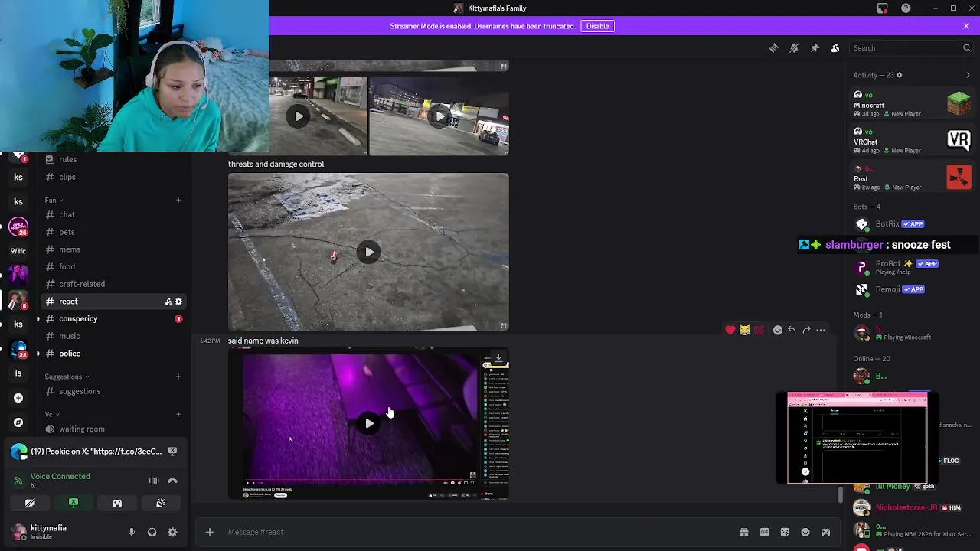The image size is (980, 551).
Task: Open the Remoji bot member
Action: [912, 289]
